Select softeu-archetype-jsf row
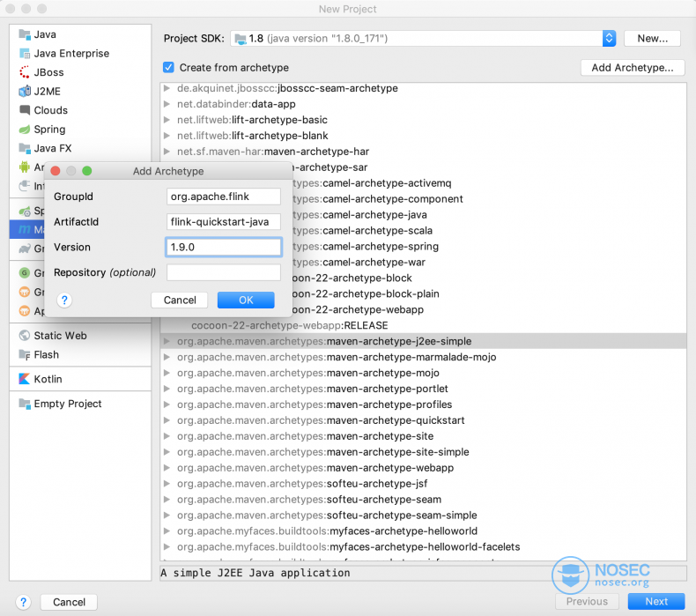Screen dimensions: 696x616 pyautogui.click(x=424, y=484)
